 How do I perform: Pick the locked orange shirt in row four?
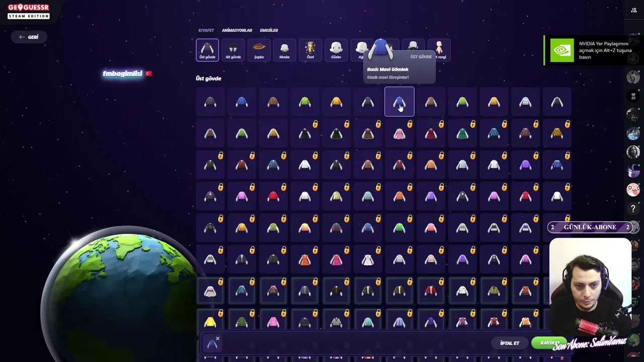[399, 196]
